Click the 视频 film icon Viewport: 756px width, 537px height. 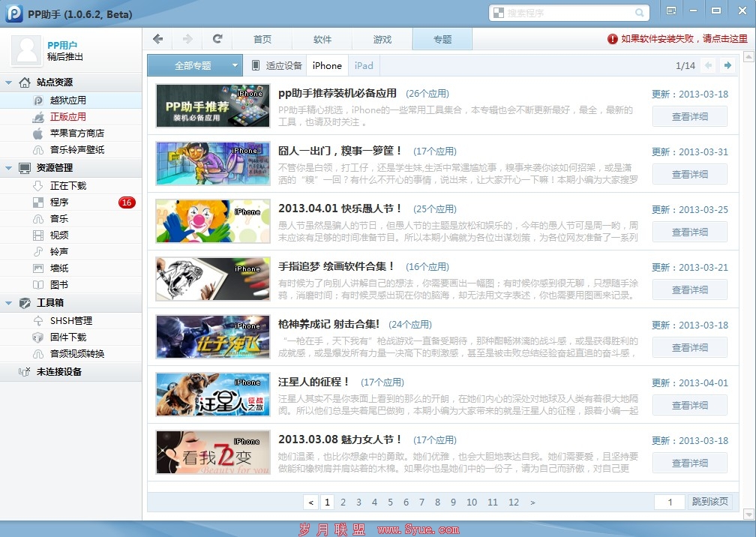pos(38,235)
